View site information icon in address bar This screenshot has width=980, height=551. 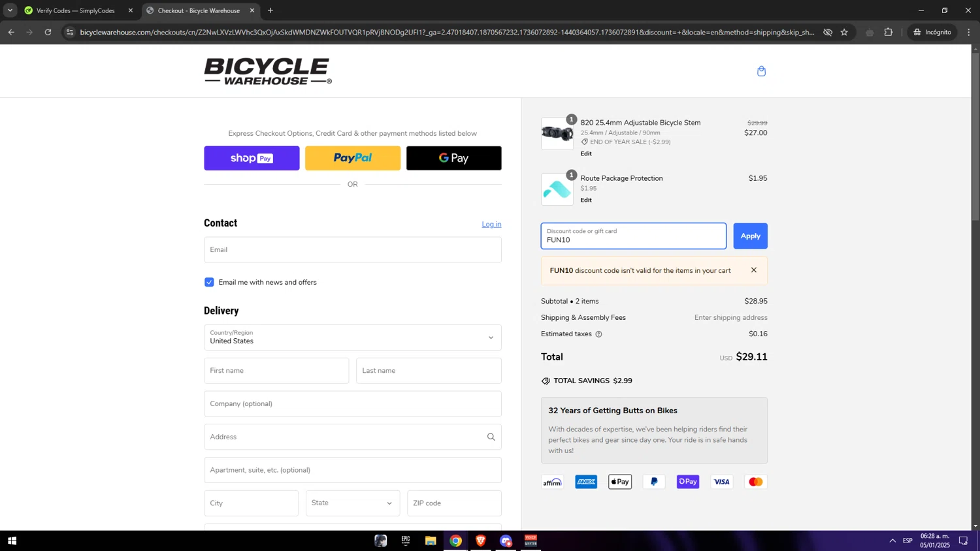pyautogui.click(x=70, y=32)
